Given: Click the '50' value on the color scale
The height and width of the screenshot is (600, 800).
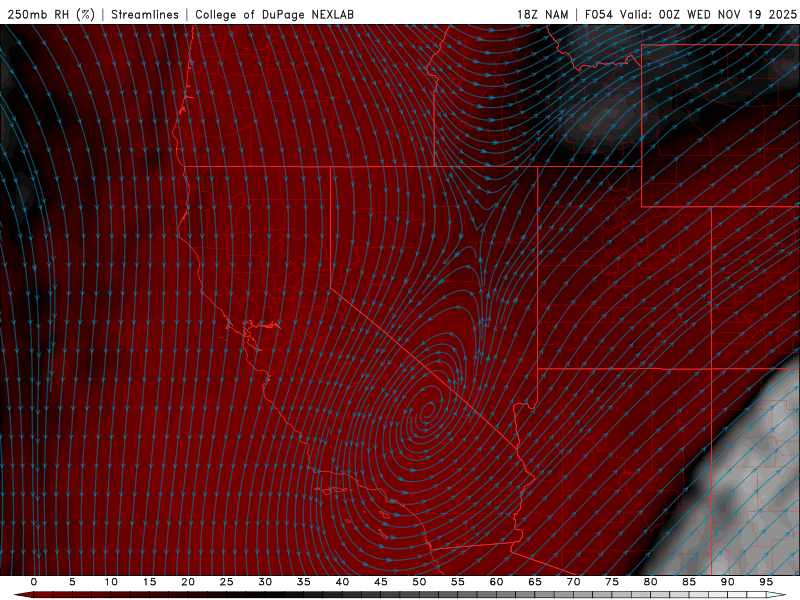Looking at the screenshot, I should point(419,582).
